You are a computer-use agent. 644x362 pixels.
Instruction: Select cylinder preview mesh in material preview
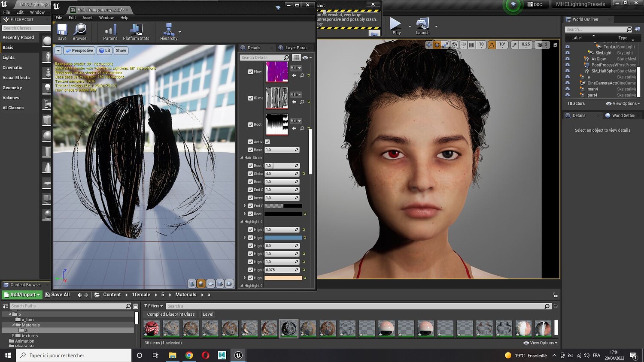[x=191, y=284]
